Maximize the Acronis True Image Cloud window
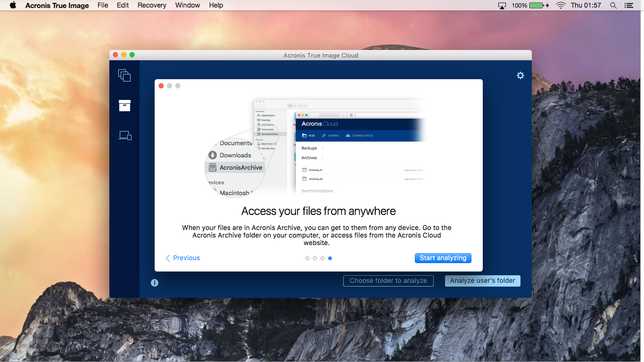The image size is (644, 362). 132,55
